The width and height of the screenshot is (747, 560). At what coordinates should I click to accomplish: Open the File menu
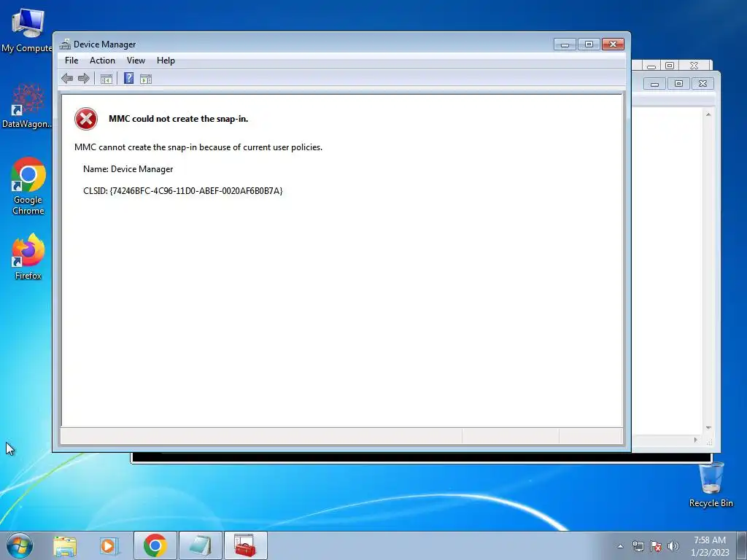click(x=71, y=61)
